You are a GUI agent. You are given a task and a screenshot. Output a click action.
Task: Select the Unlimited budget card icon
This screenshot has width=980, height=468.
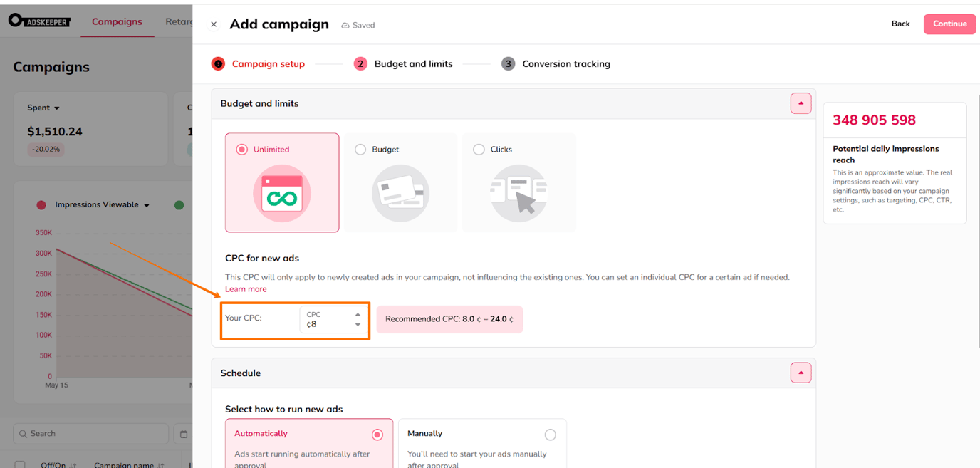click(282, 192)
